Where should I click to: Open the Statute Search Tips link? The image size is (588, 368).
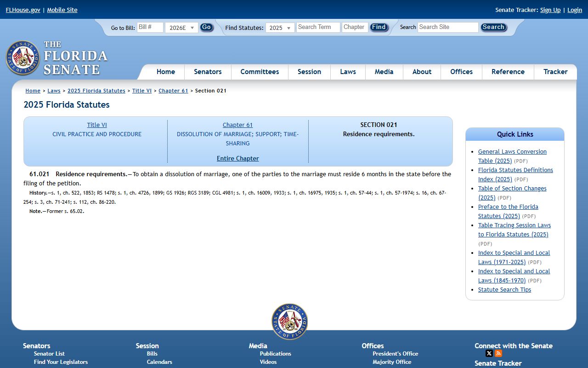[504, 289]
